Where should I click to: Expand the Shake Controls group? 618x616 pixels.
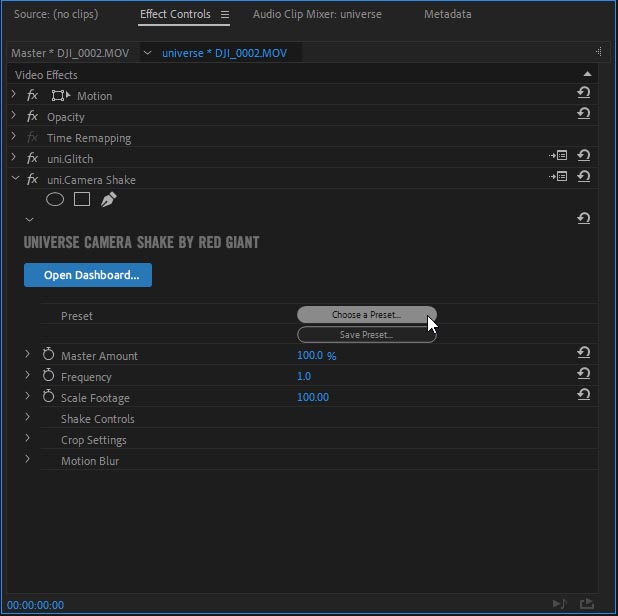coord(27,417)
